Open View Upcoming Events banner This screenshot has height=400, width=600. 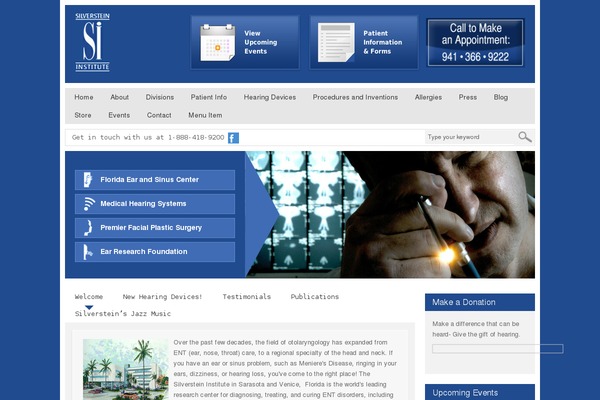245,42
